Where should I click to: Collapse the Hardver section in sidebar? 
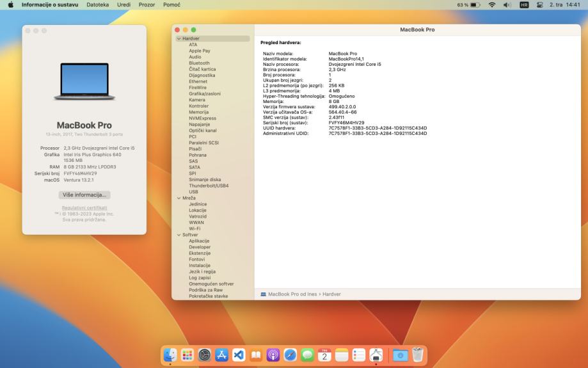click(x=179, y=38)
